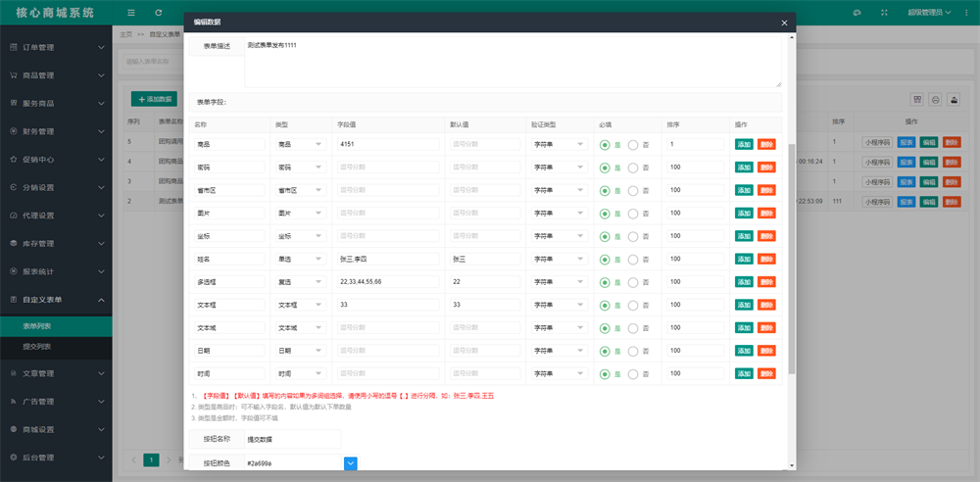
Task: Collapse the 自定义表单 sidebar section
Action: click(x=101, y=300)
